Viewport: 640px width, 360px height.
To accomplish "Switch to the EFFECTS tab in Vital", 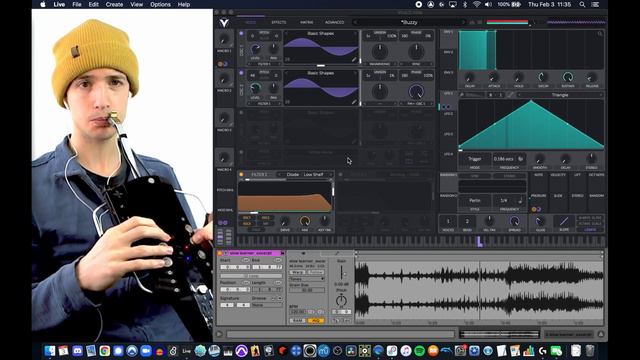I will [279, 22].
